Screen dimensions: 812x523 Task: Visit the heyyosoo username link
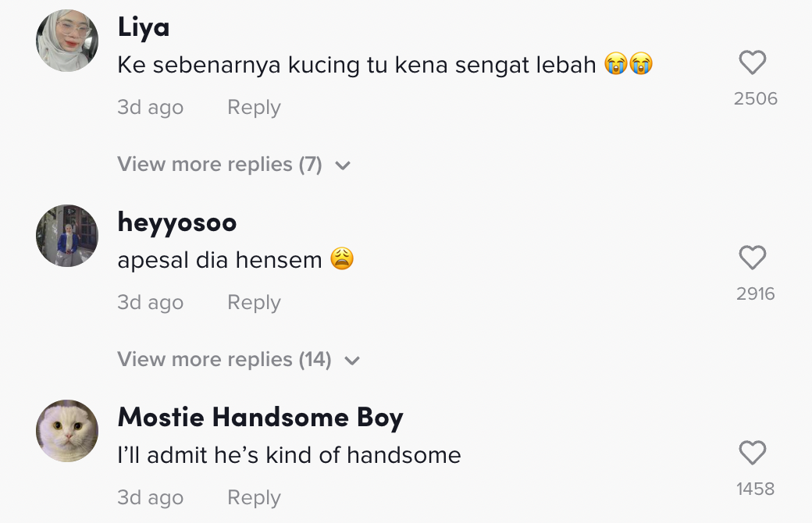177,222
